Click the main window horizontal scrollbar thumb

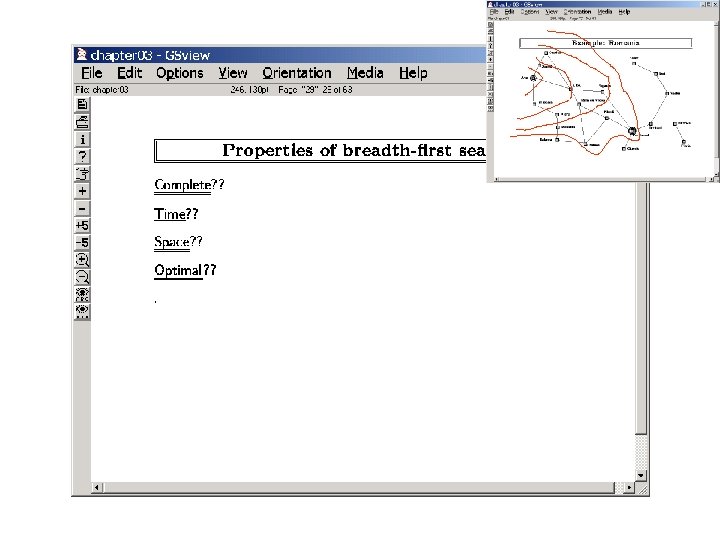[359, 487]
